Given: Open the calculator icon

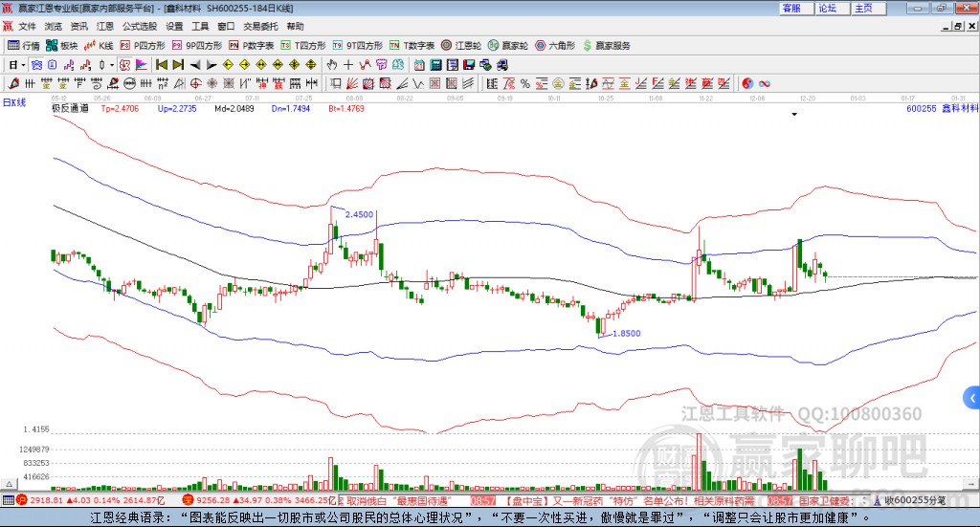Looking at the screenshot, I should (x=435, y=65).
